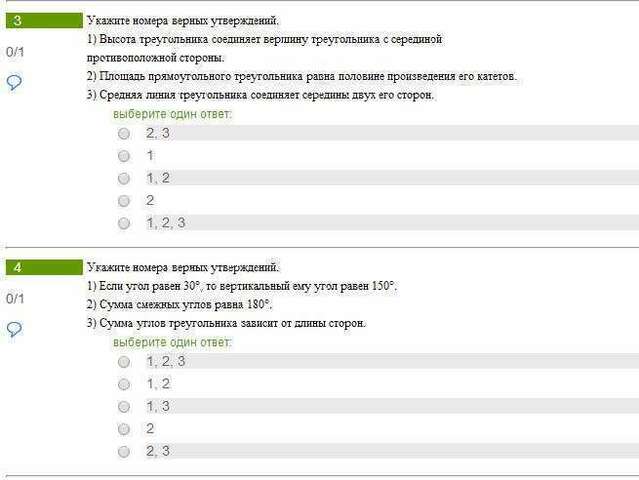Click statement about adjacent angles sum 180°
The width and height of the screenshot is (639, 480).
point(179,304)
